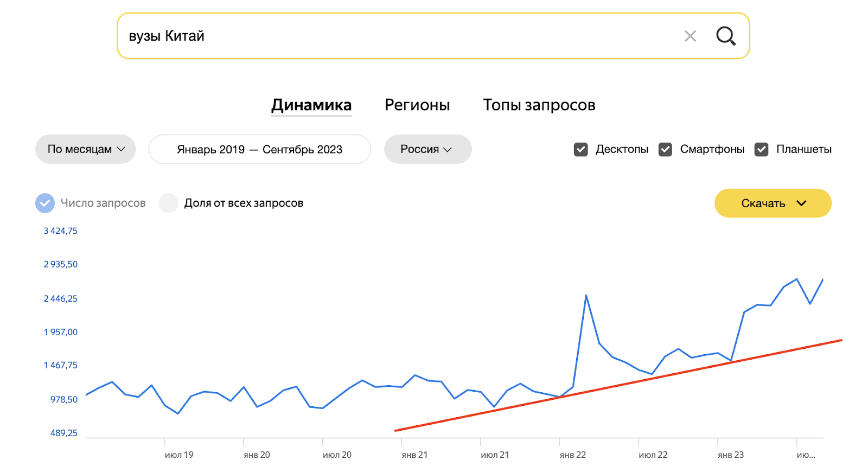
Task: Click the янв 22 axis label
Action: [x=573, y=455]
